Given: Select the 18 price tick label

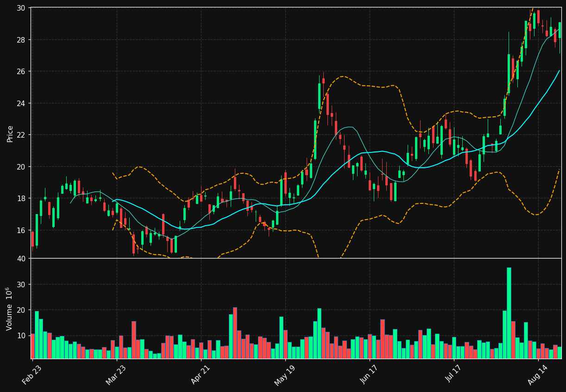Looking at the screenshot, I should [x=22, y=198].
